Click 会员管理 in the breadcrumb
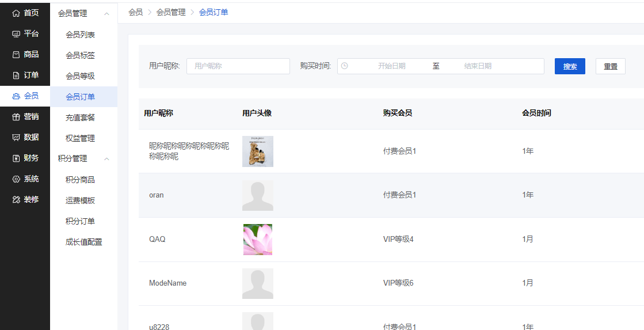The width and height of the screenshot is (644, 330). pyautogui.click(x=171, y=13)
